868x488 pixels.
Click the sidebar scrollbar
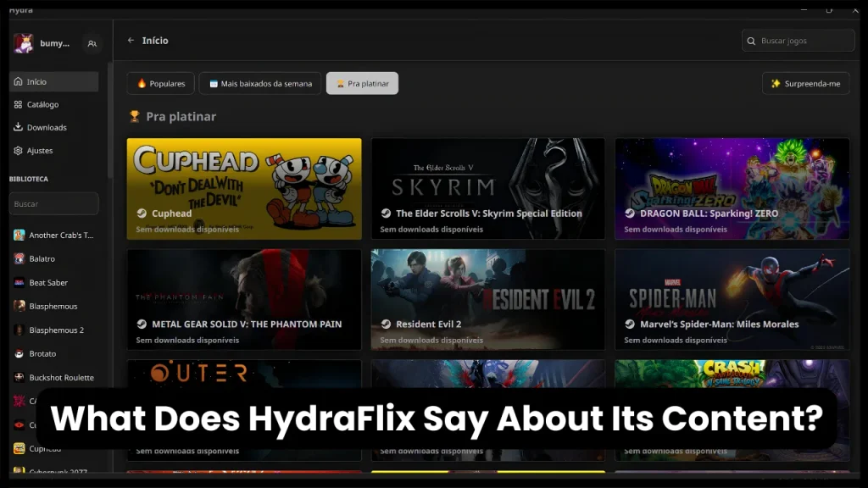tap(110, 120)
